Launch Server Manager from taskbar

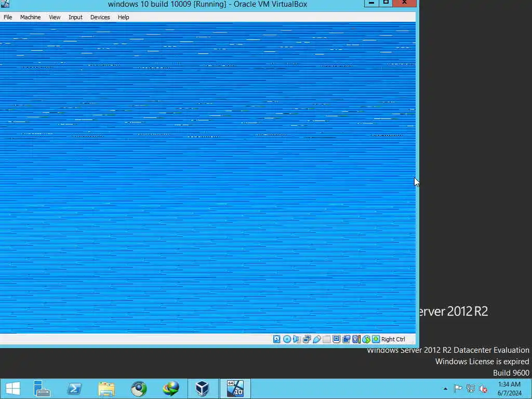42,389
